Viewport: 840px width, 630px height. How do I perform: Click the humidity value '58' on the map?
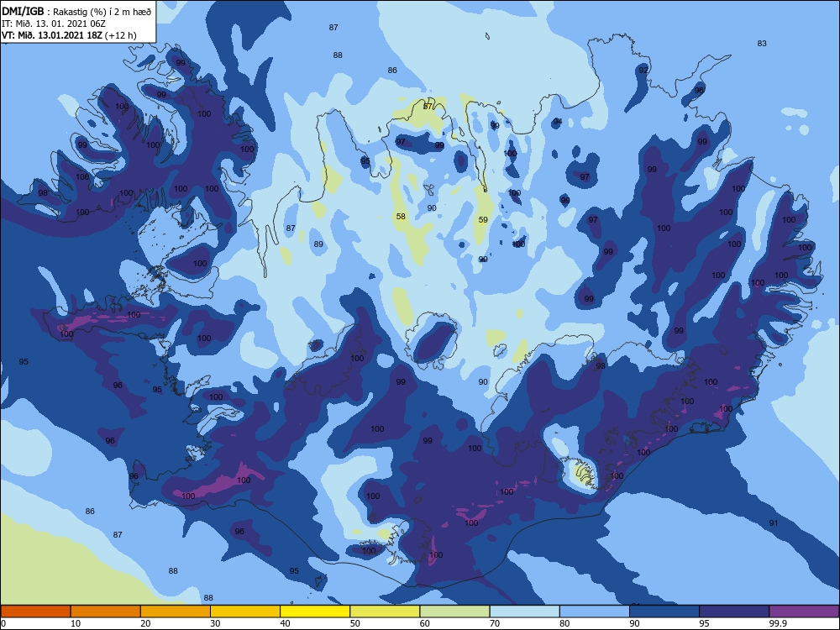pos(401,217)
